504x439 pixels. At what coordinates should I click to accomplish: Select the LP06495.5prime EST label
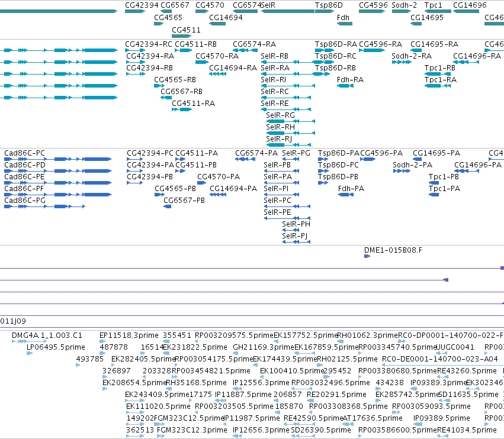tap(56, 347)
